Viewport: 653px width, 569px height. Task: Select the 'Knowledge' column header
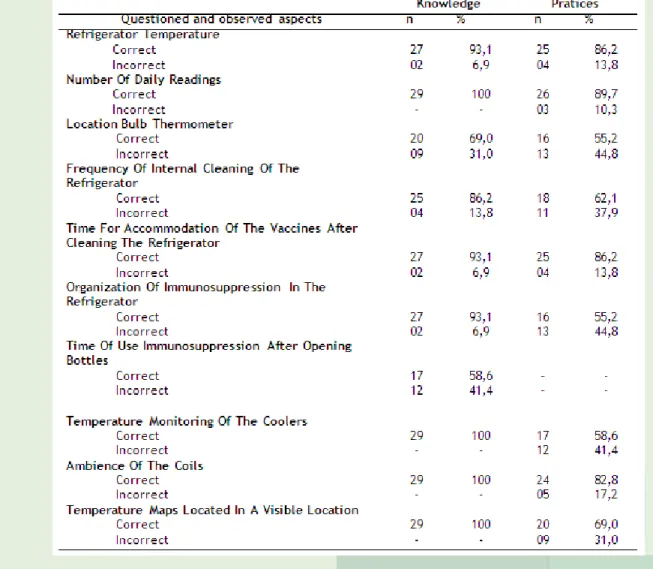coord(448,4)
